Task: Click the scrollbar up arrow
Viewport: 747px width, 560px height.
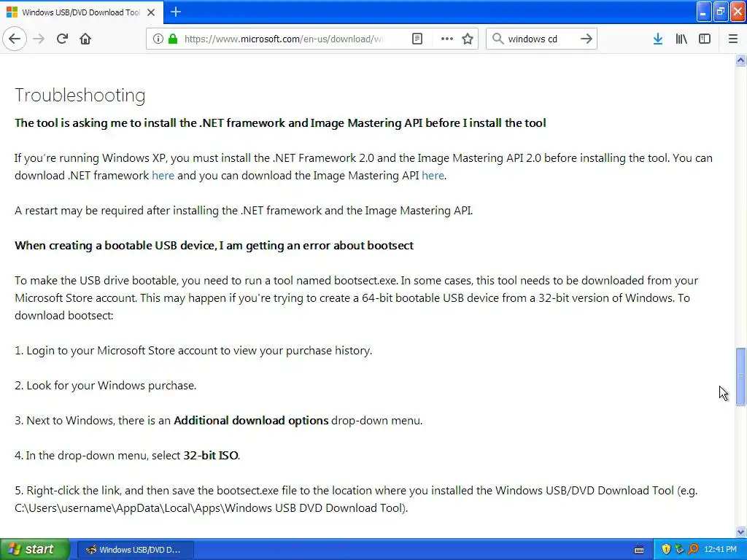Action: pos(740,60)
